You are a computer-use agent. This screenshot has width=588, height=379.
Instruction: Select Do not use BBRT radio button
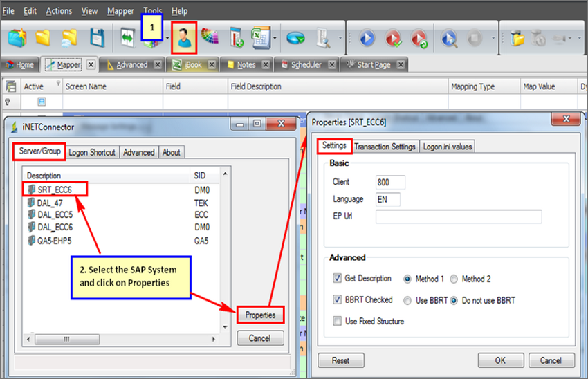point(454,301)
